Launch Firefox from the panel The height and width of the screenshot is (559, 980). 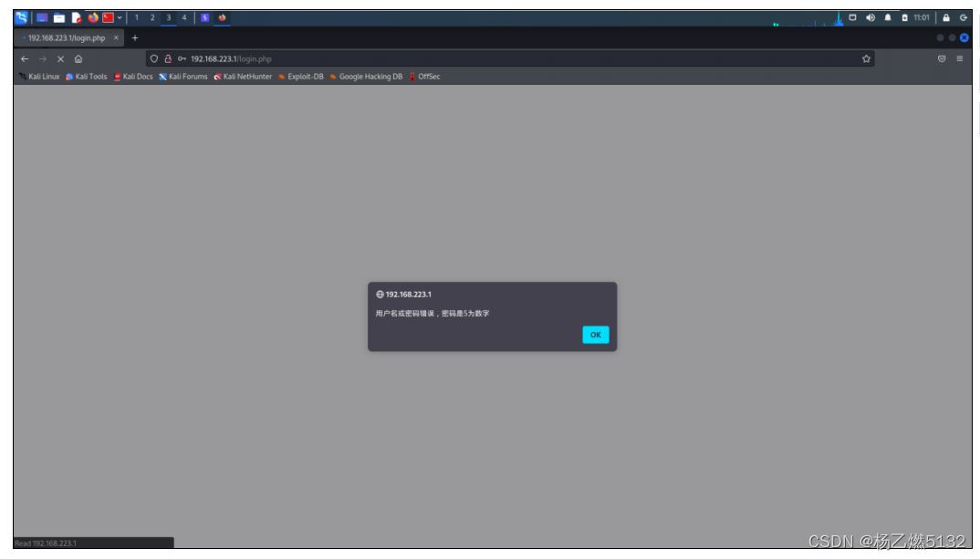point(92,18)
